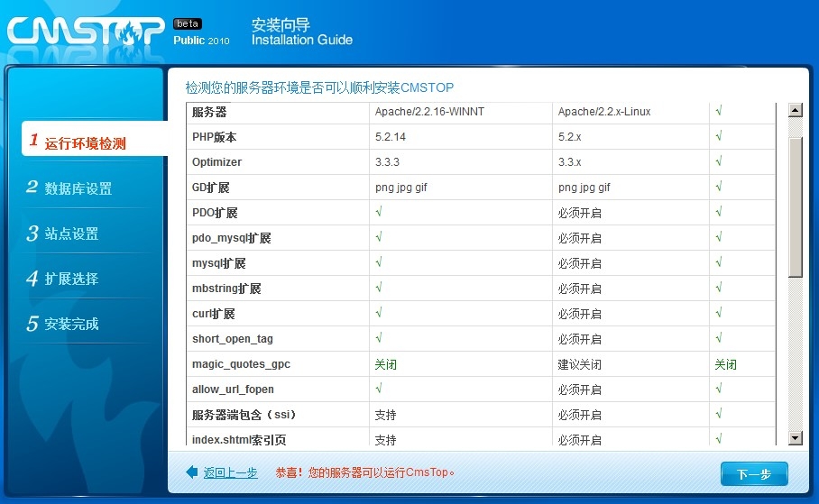Screen dimensions: 819x504
Task: Click 支持 in the 服务器端包含 row
Action: pyautogui.click(x=385, y=415)
